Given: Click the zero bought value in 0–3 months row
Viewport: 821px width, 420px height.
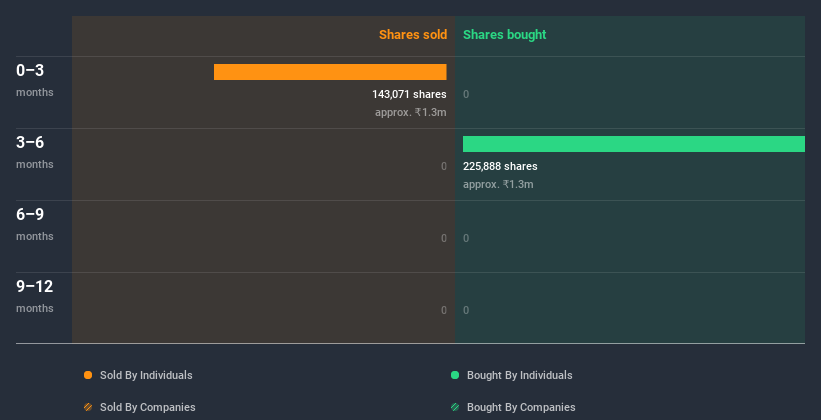Looking at the screenshot, I should [466, 94].
